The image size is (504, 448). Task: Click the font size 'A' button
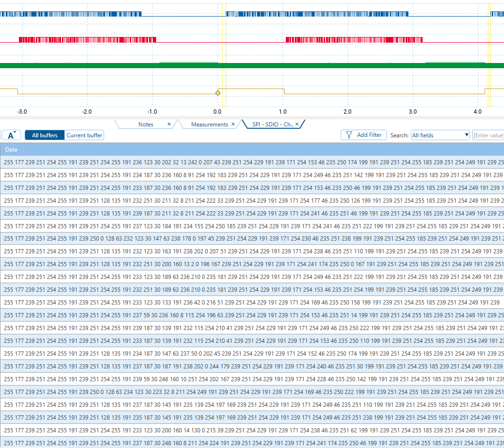[x=11, y=135]
